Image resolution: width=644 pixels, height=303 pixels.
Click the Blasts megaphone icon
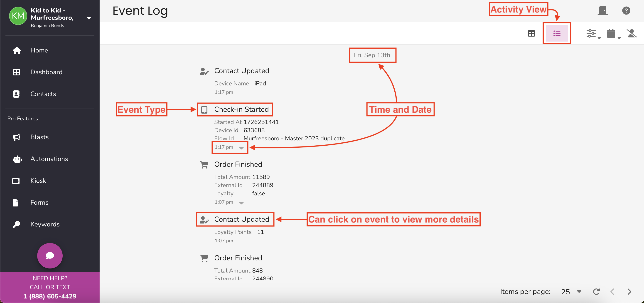17,137
